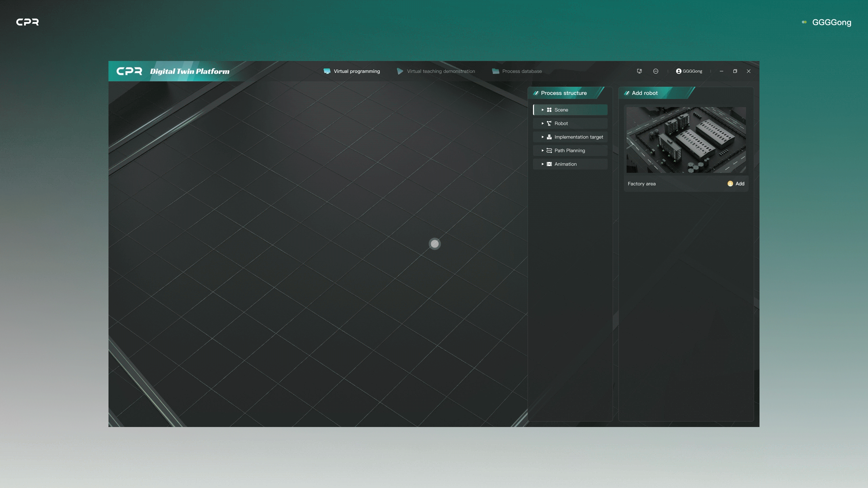Click the circular marker in 3D viewport

pos(435,244)
